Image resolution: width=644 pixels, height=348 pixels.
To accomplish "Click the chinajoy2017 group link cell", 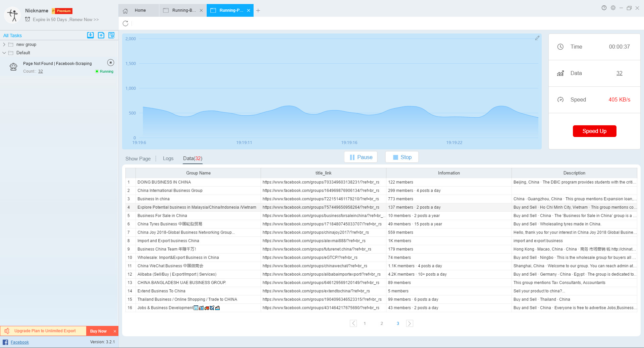I will tap(323, 232).
